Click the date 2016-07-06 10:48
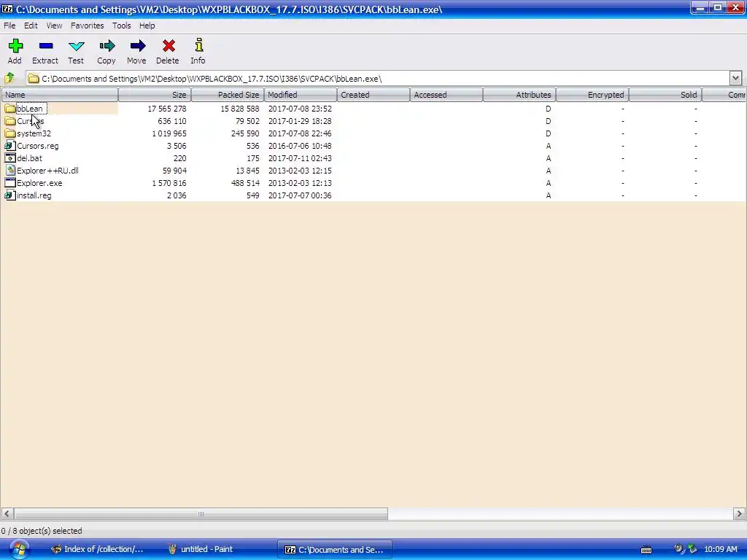This screenshot has height=560, width=747. point(300,146)
